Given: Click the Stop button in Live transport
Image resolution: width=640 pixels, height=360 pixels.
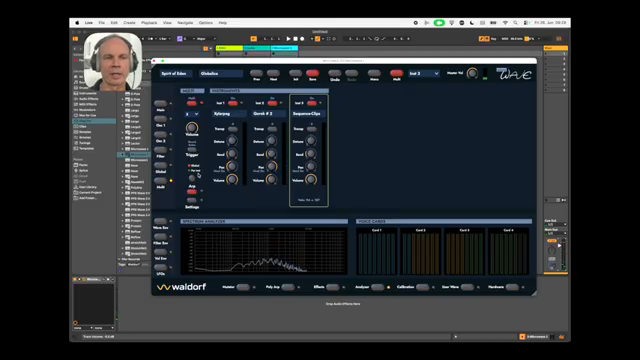Looking at the screenshot, I should [295, 39].
